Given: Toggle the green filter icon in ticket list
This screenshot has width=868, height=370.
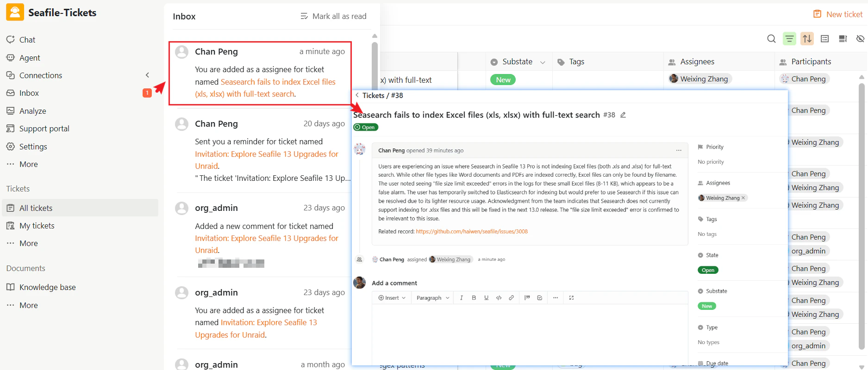Looking at the screenshot, I should (x=789, y=39).
